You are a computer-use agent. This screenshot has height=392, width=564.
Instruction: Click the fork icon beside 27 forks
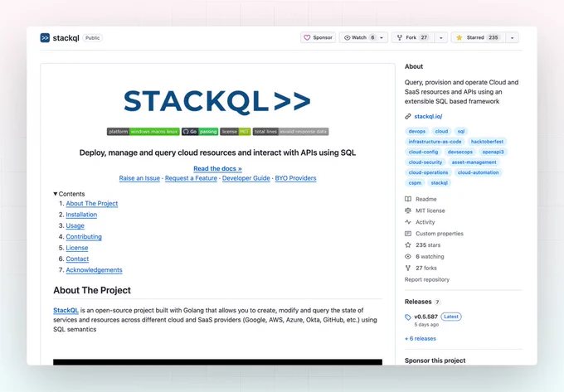pyautogui.click(x=408, y=268)
